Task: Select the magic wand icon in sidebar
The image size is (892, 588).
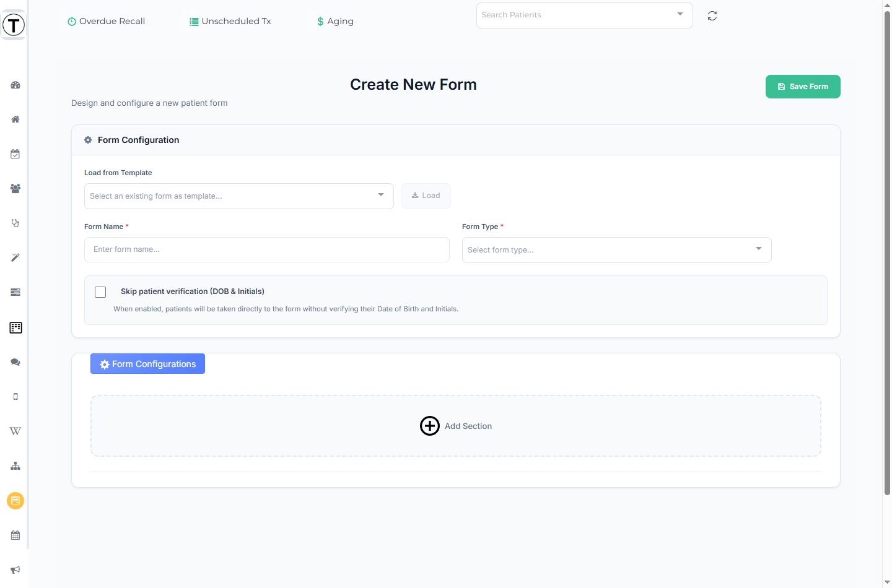Action: coord(15,257)
